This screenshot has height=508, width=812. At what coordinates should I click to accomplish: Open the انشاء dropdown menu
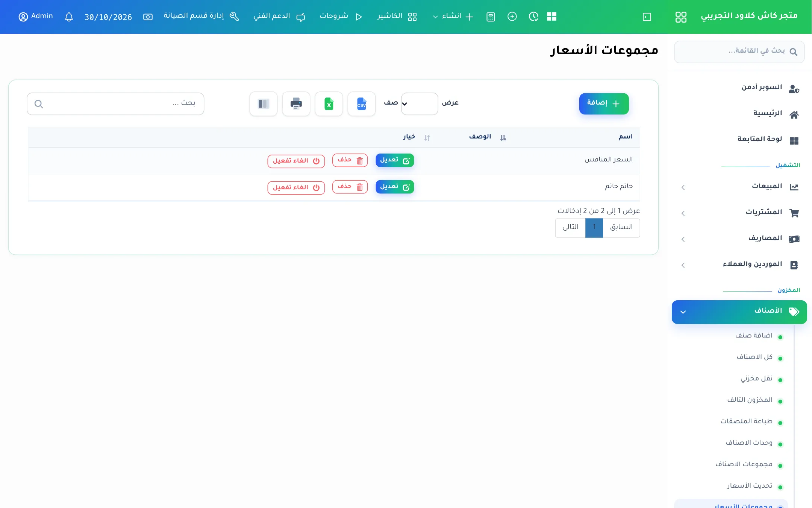pos(453,17)
